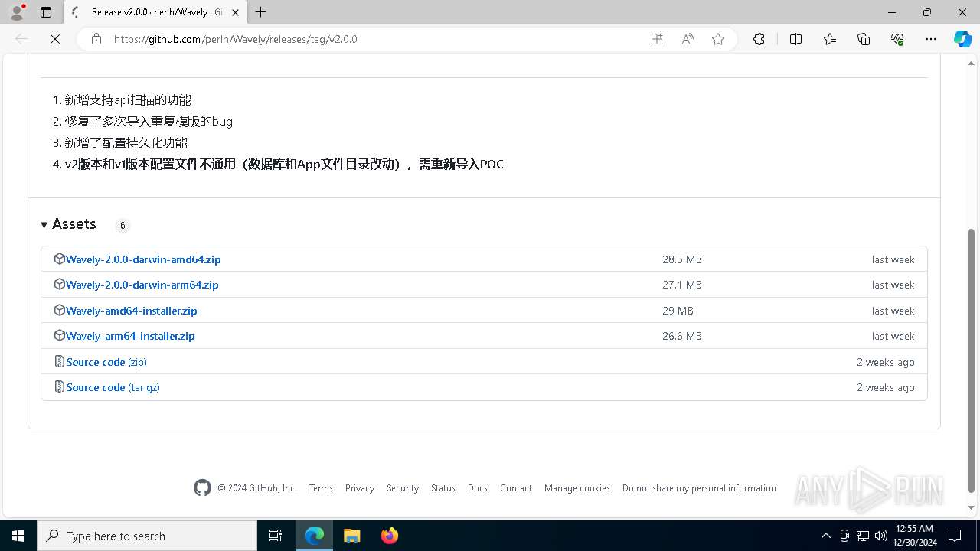Viewport: 980px width, 551px height.
Task: Download Wavely-2.0.0-darwin-arm64.zip
Action: tap(142, 285)
